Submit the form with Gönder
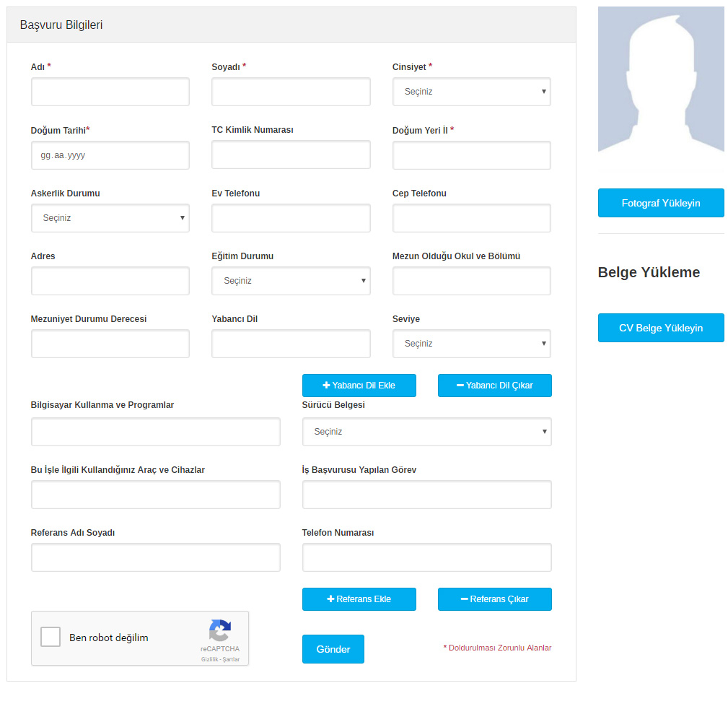 tap(333, 649)
